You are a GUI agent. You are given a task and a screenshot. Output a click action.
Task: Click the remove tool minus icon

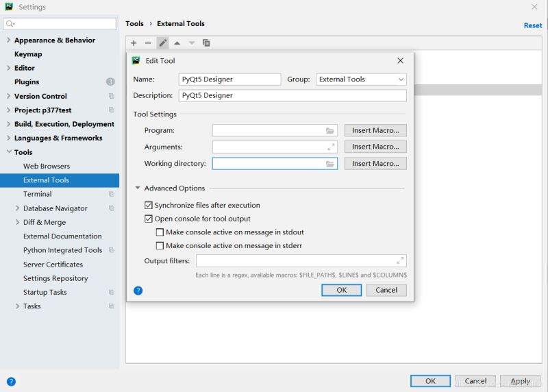coord(148,43)
